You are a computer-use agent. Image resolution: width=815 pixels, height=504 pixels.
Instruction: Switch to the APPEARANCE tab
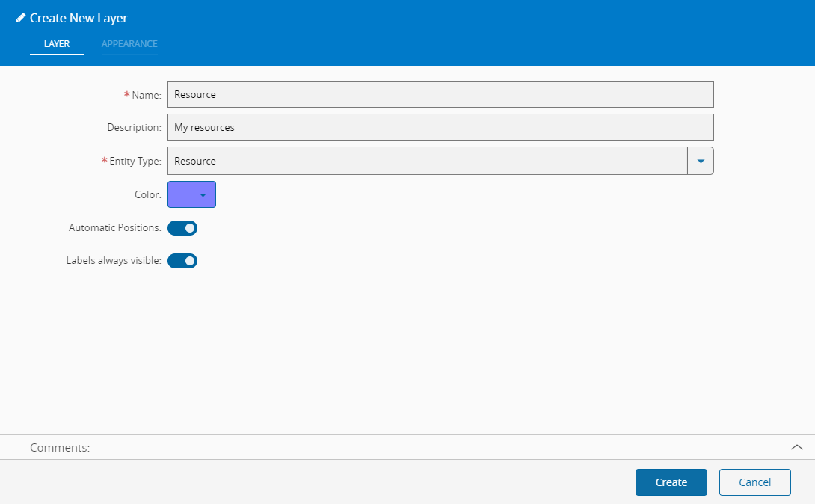tap(129, 44)
